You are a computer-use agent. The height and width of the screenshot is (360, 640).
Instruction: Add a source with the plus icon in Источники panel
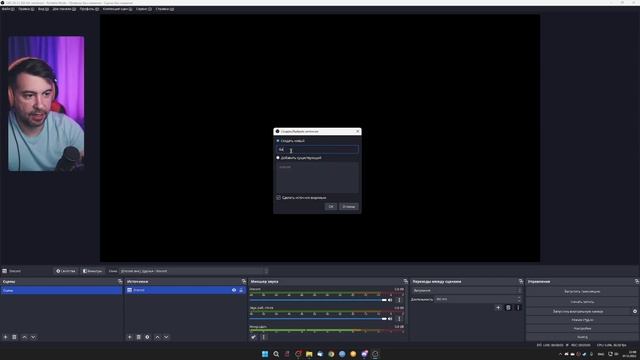pos(129,337)
